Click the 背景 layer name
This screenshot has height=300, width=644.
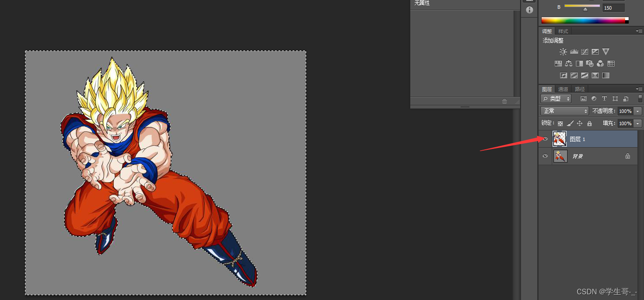coord(577,156)
